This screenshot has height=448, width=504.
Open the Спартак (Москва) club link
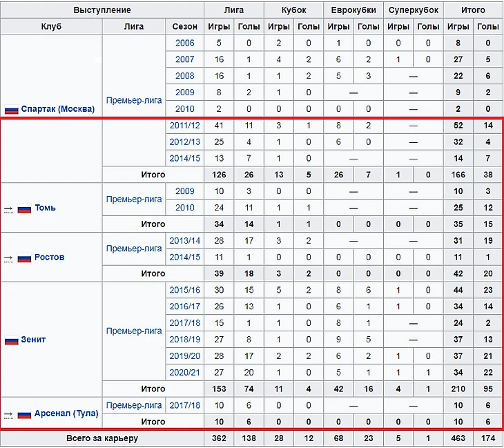pos(57,109)
